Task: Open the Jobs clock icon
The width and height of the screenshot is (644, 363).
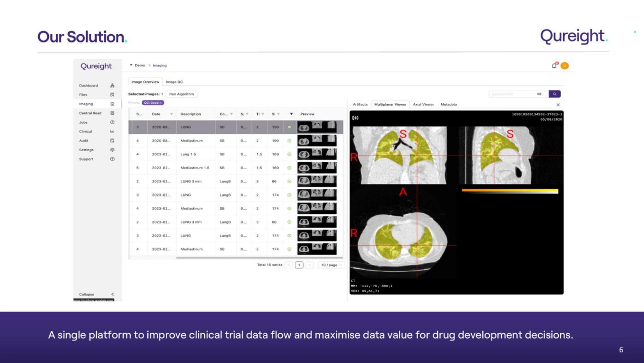Action: pyautogui.click(x=112, y=122)
